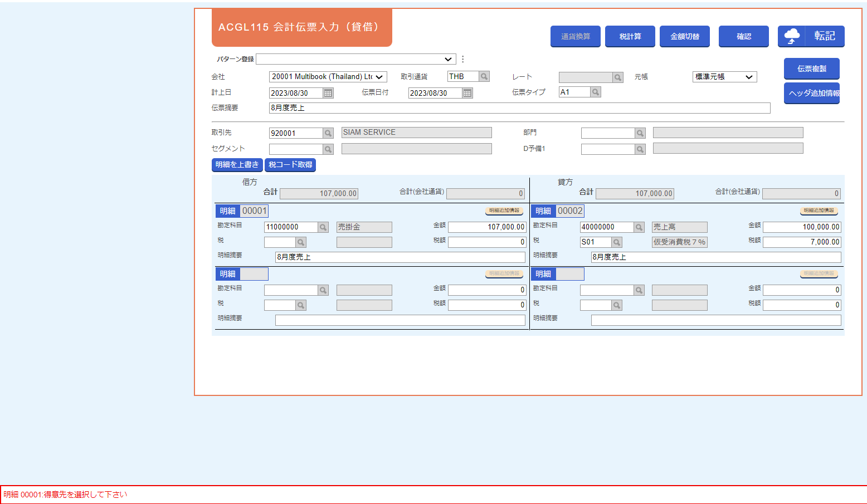The image size is (867, 504).
Task: Click the 伝票複製 voucher copy button
Action: point(811,68)
